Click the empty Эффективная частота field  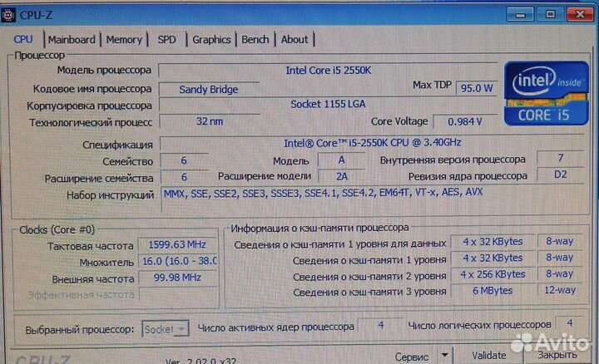tap(178, 294)
